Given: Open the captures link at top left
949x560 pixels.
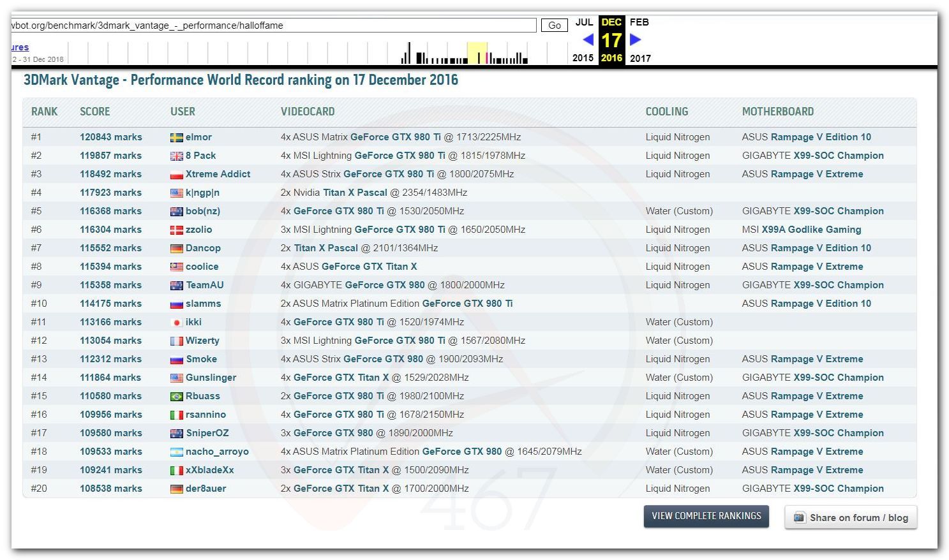Looking at the screenshot, I should coord(20,47).
